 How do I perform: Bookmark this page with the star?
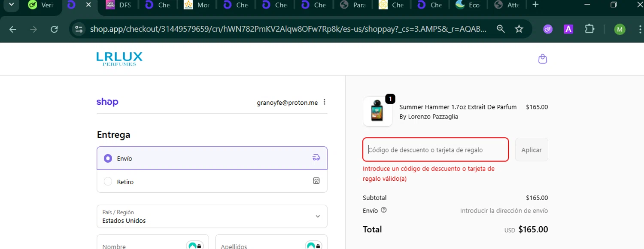(519, 29)
